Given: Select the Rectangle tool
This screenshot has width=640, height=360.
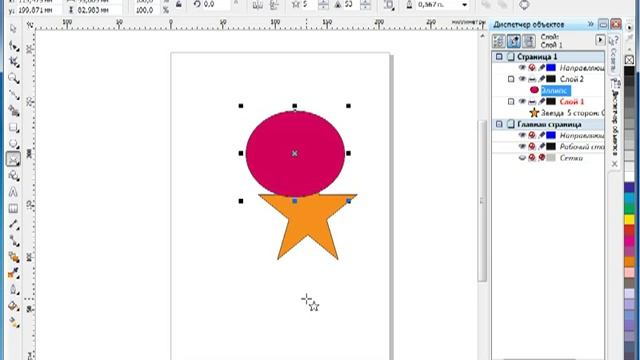Looking at the screenshot, I should point(13,127).
